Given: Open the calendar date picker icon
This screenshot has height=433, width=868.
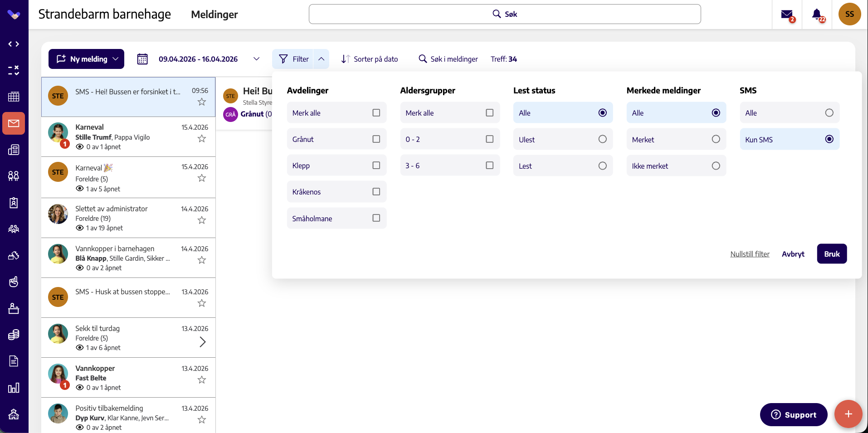Looking at the screenshot, I should [x=142, y=59].
